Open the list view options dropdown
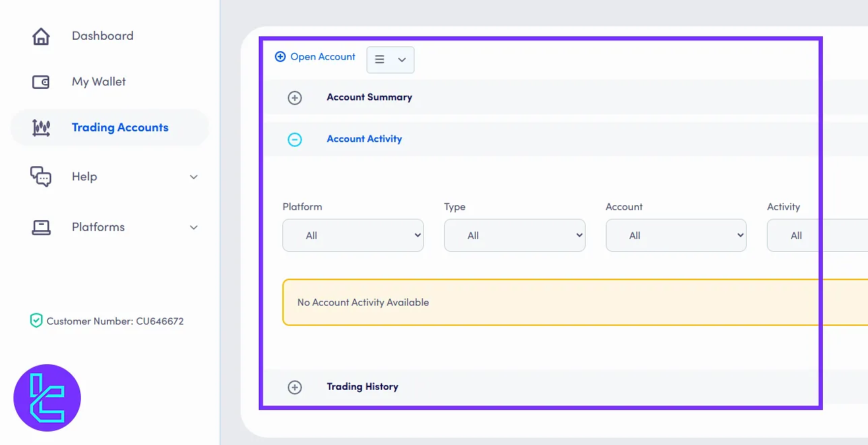 click(x=390, y=60)
